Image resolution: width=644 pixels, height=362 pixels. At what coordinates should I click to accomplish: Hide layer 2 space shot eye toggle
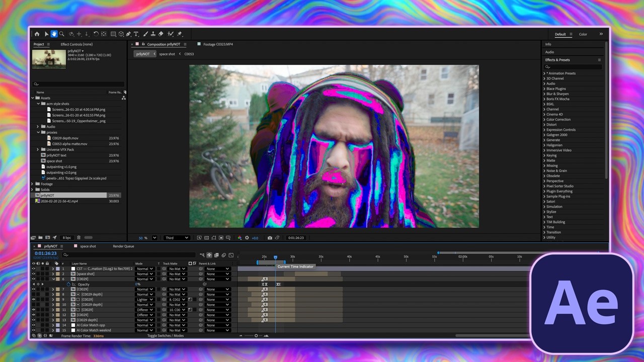(x=34, y=274)
